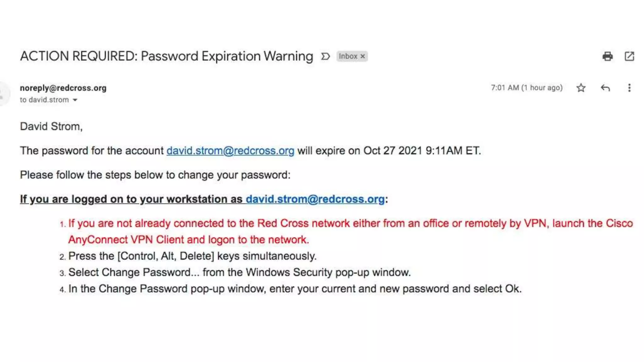This screenshot has width=644, height=362.
Task: Open the email in a new window
Action: (629, 56)
